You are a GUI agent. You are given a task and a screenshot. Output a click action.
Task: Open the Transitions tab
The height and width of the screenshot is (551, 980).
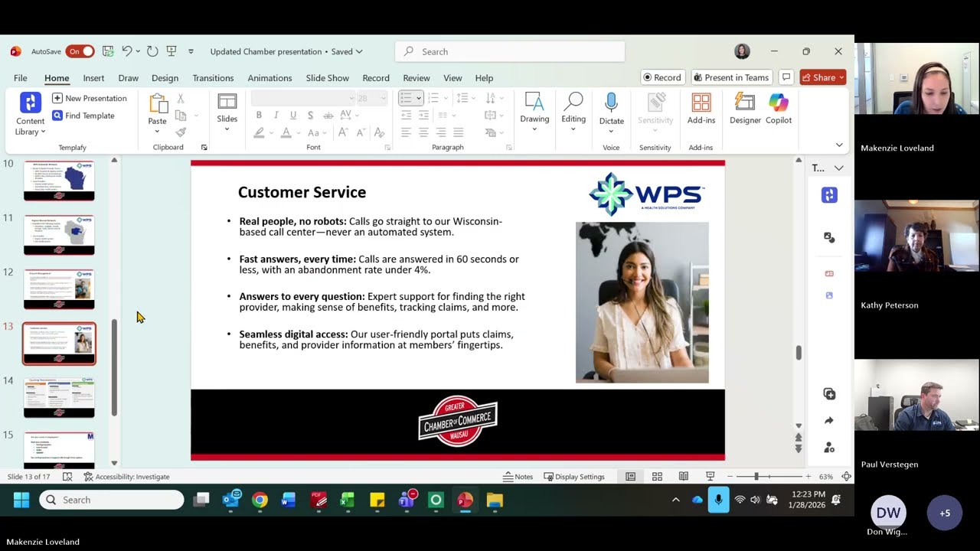(x=213, y=77)
